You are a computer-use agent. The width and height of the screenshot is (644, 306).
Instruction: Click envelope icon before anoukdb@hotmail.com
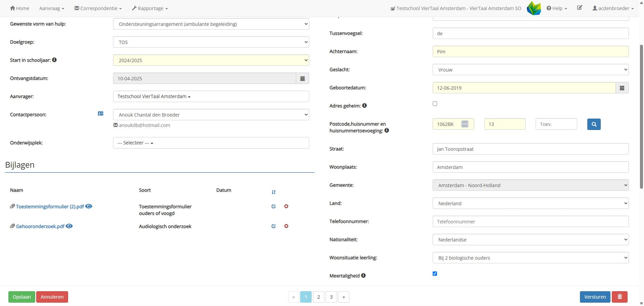(x=115, y=125)
